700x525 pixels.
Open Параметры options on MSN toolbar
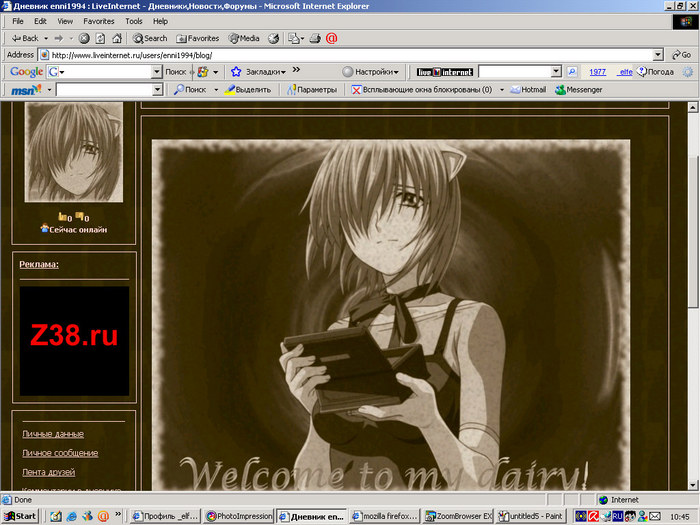click(312, 90)
